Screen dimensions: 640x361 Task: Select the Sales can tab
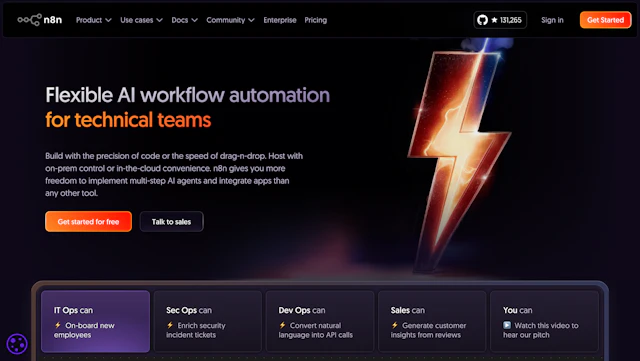432,321
